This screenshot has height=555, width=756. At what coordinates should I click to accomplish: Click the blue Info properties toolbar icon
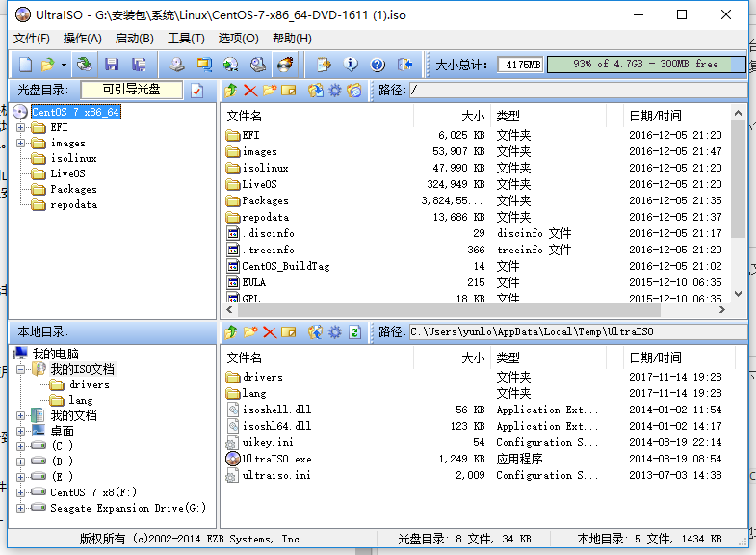coord(351,65)
